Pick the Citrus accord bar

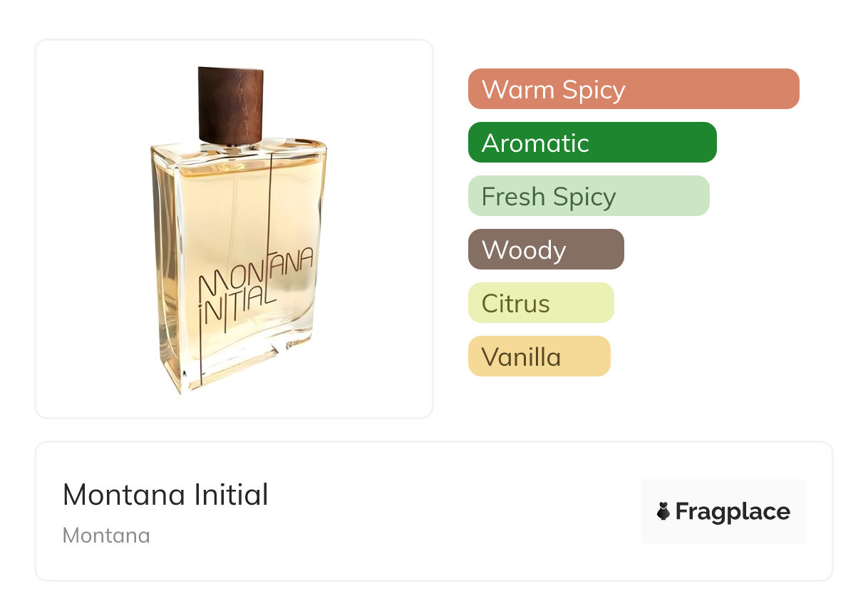click(x=540, y=303)
